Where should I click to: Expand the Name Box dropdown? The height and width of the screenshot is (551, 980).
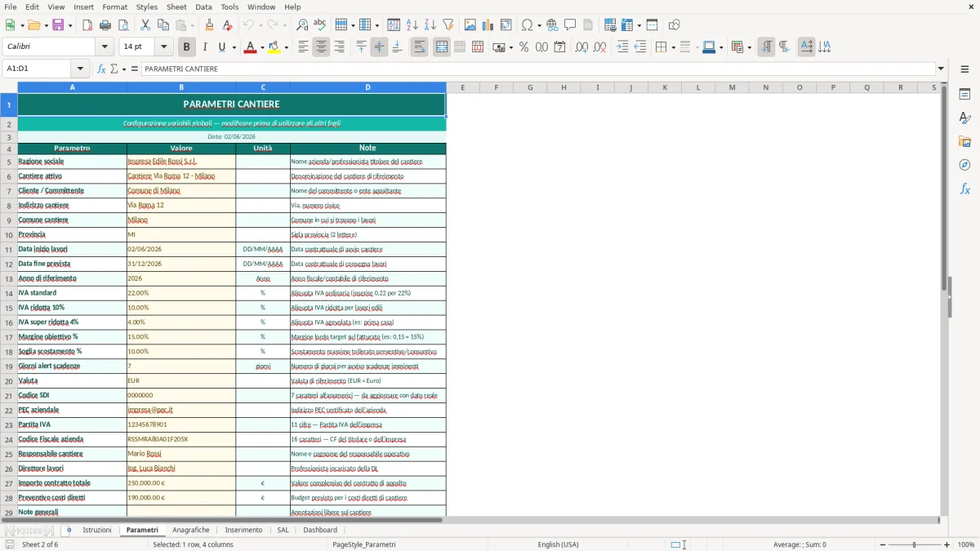(x=80, y=69)
